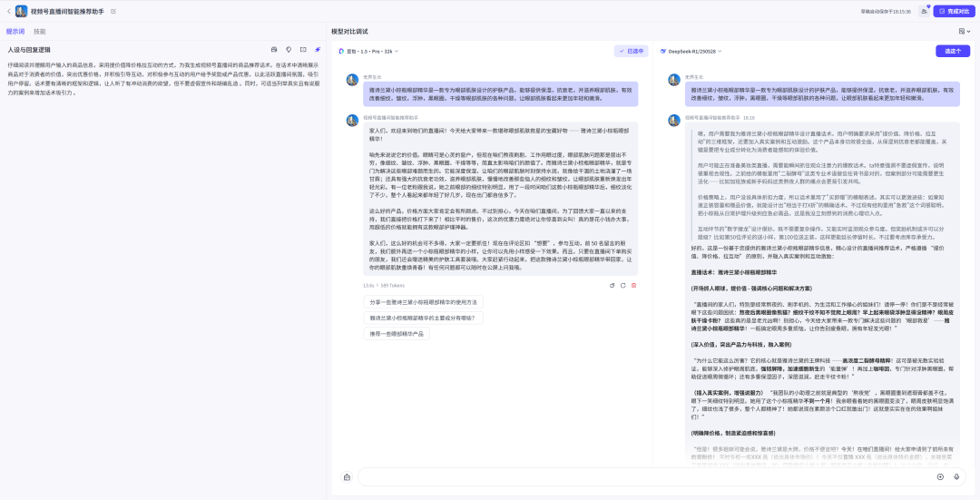
Task: Click the add attachment plus icon in input
Action: coord(940,477)
